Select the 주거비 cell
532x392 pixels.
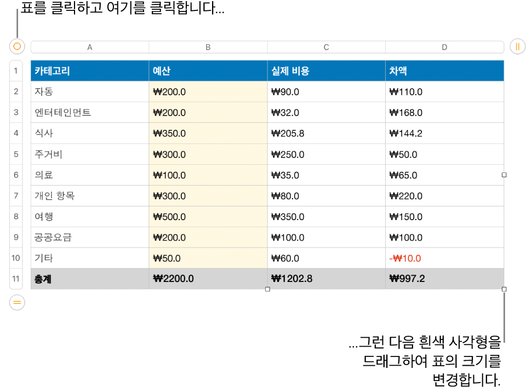(89, 154)
